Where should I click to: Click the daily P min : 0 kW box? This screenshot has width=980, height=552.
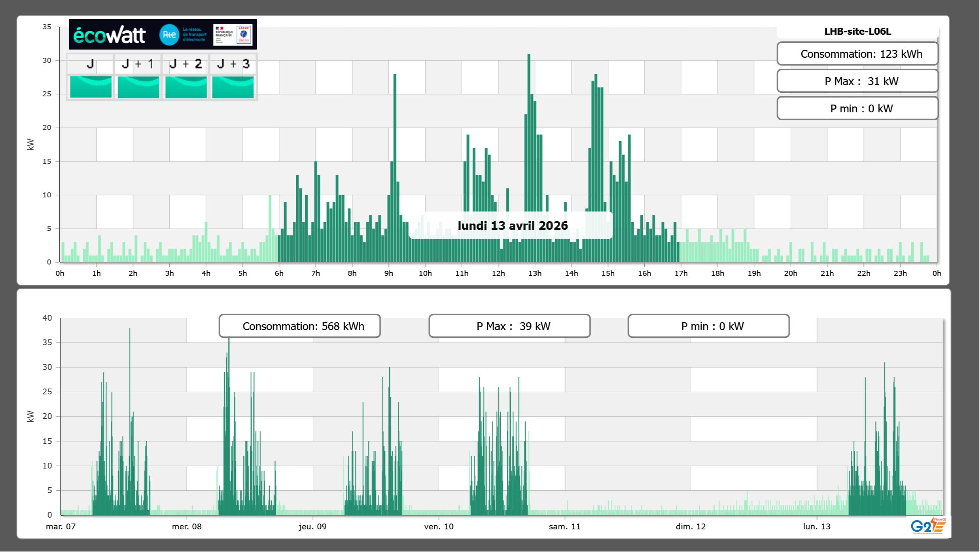857,108
